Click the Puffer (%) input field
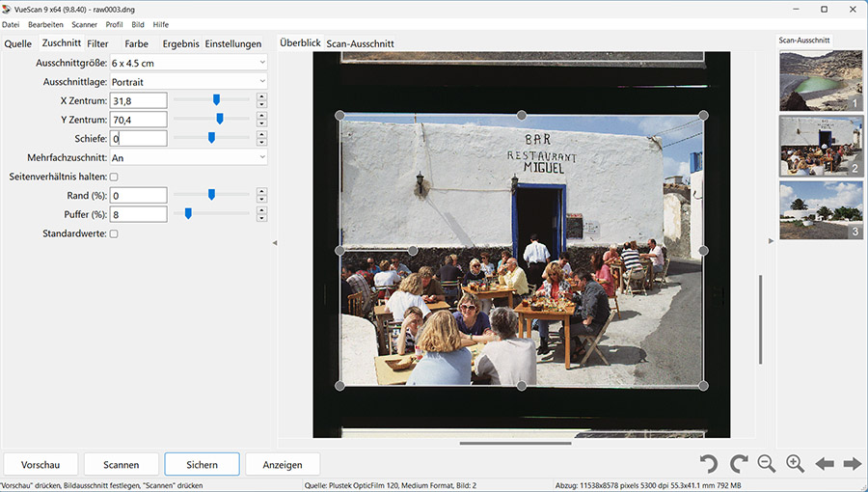868x492 pixels. (x=139, y=214)
